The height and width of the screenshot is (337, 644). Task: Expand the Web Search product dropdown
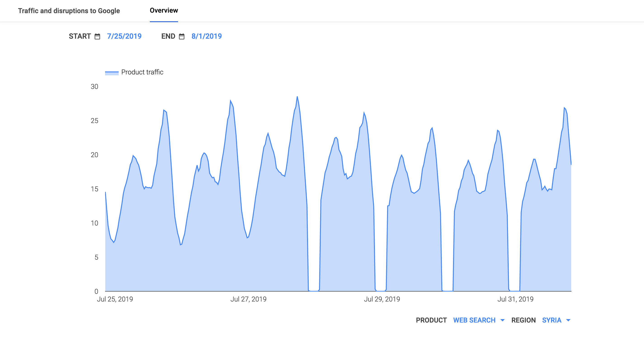[474, 320]
